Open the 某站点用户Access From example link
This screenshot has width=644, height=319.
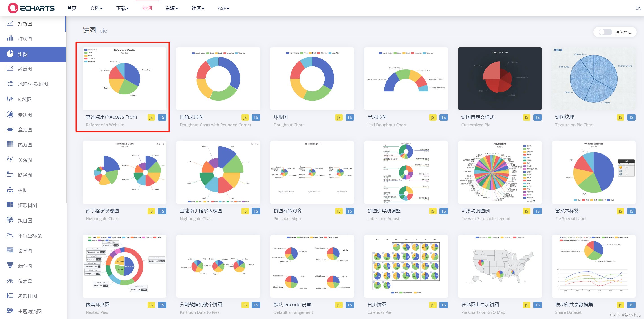pyautogui.click(x=111, y=117)
